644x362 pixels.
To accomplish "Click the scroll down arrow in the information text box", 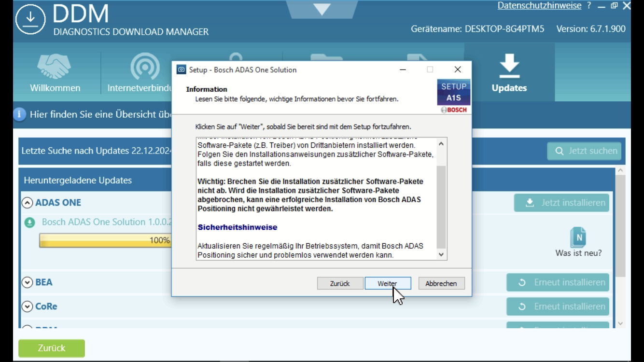I will (441, 254).
